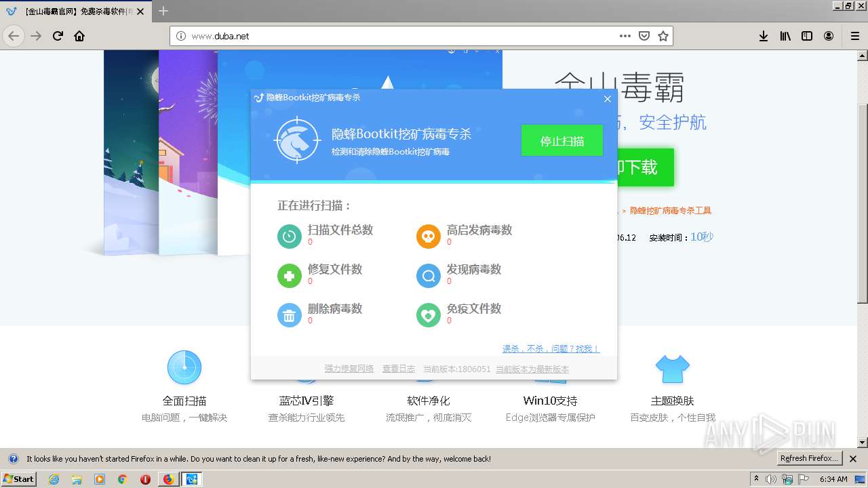The height and width of the screenshot is (488, 868).
Task: Click the 免疫文件数 label
Action: tap(474, 308)
